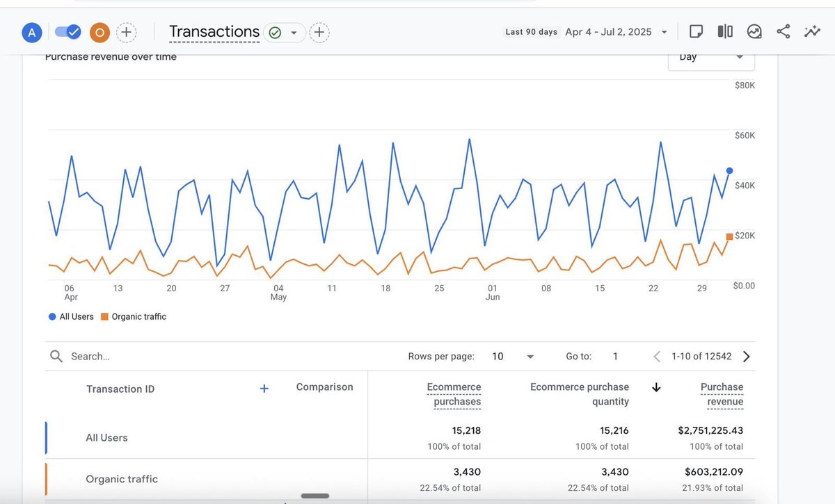Open the customize report chart icon

click(x=754, y=31)
